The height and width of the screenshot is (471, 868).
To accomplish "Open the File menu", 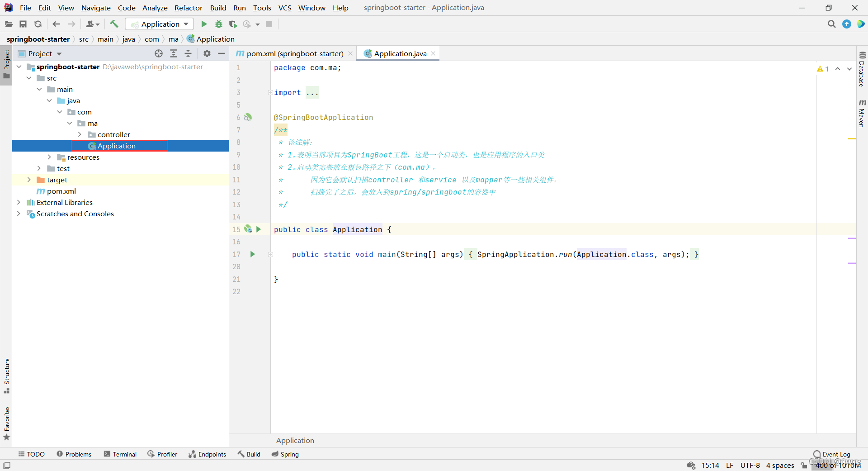I will point(25,8).
